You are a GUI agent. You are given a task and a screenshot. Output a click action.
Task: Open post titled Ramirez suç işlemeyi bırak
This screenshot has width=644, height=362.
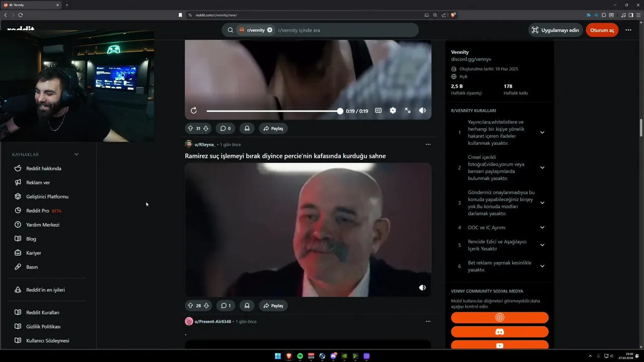(285, 156)
